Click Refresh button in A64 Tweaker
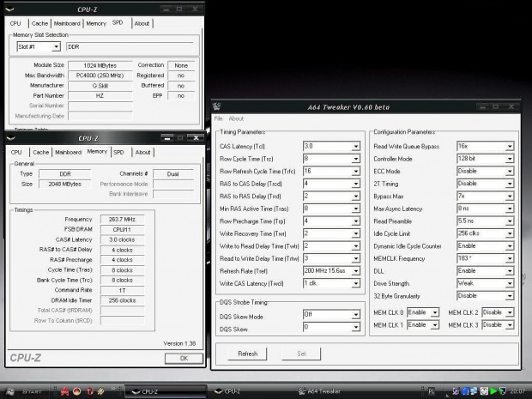Viewport: 532px width, 399px height. tap(248, 354)
